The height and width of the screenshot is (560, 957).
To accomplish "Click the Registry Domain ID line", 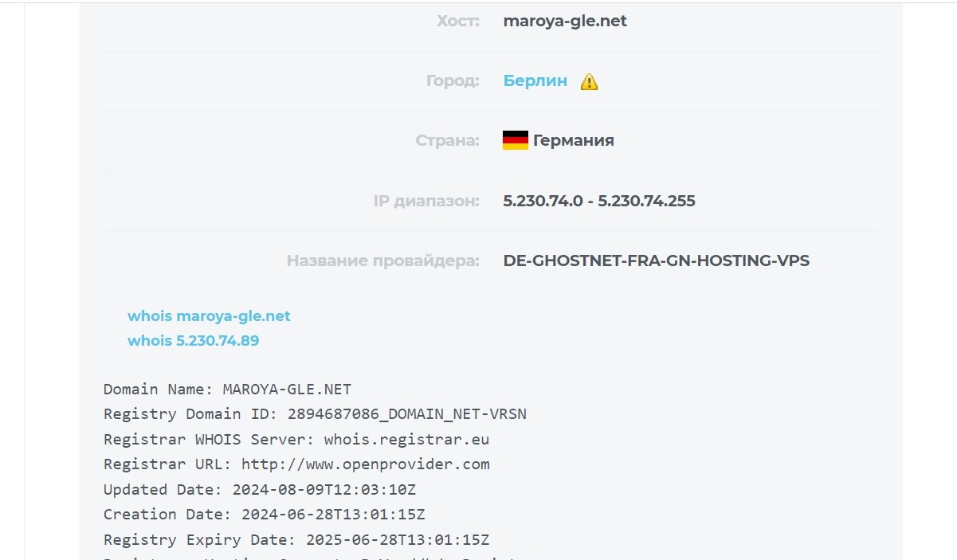I will (x=315, y=414).
